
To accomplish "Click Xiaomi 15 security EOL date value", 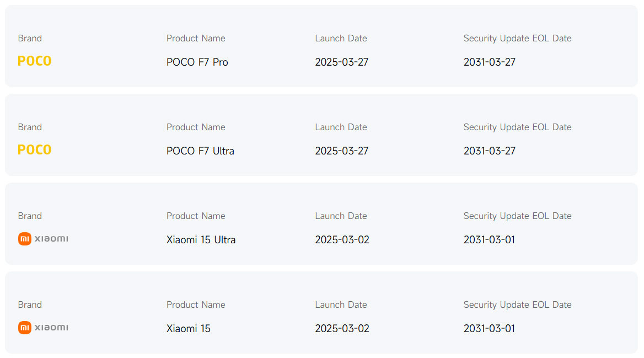I will pyautogui.click(x=489, y=329).
